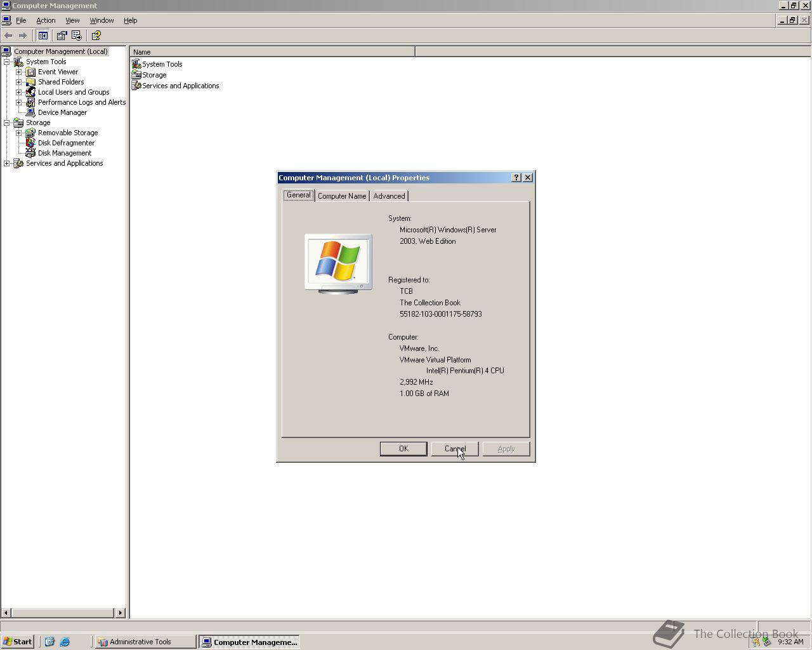
Task: Click the Apply button in Properties dialog
Action: pyautogui.click(x=506, y=449)
